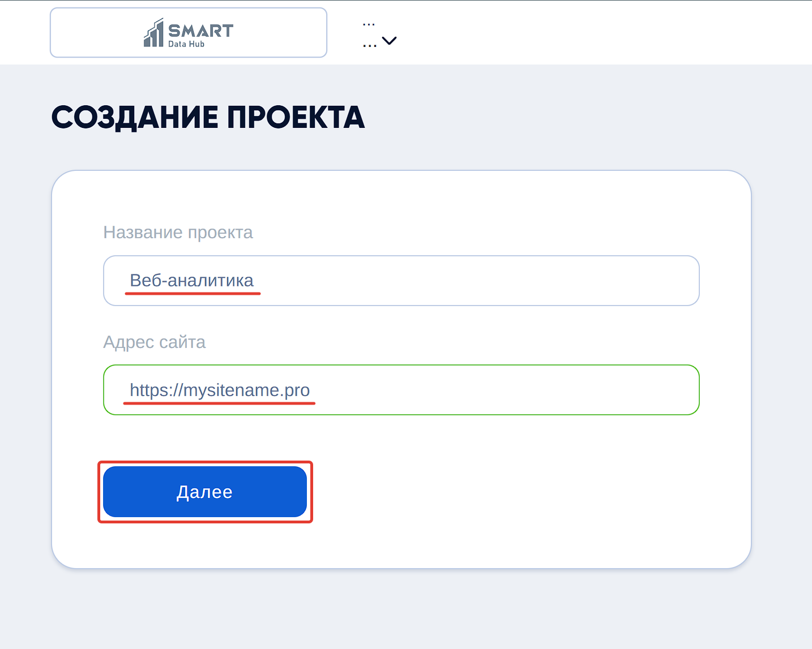Click the red underline beneath the site URL
This screenshot has height=649, width=812.
pyautogui.click(x=220, y=403)
